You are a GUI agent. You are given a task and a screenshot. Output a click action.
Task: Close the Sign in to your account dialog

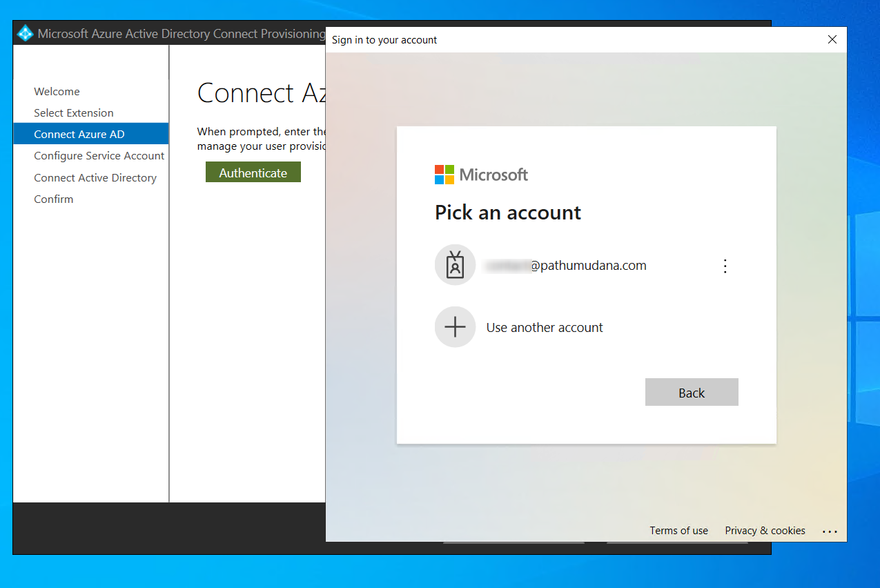click(x=832, y=39)
